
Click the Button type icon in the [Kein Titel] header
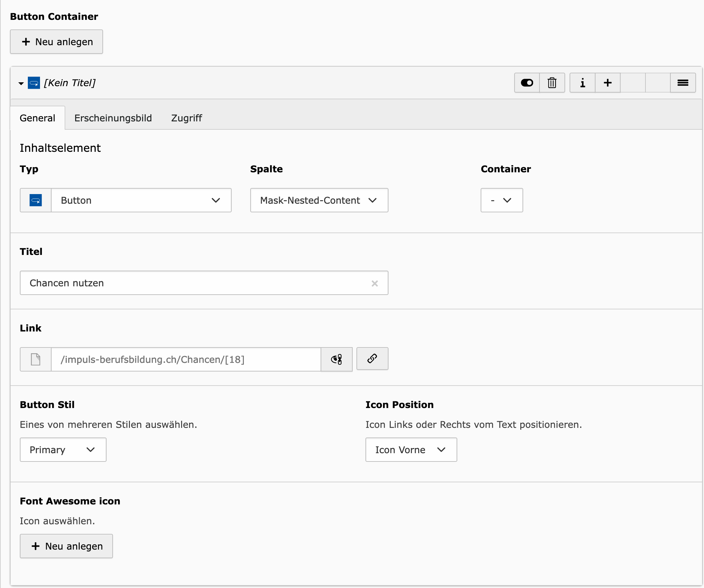34,83
